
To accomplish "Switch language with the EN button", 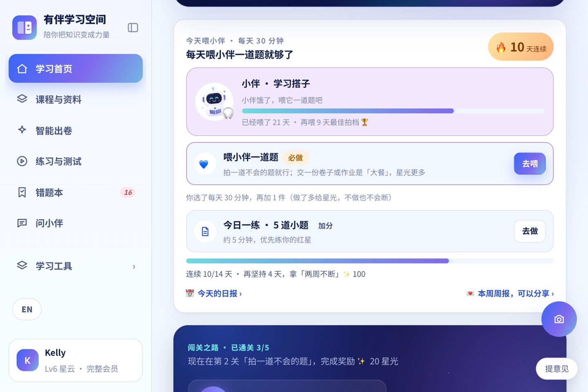I will click(27, 310).
